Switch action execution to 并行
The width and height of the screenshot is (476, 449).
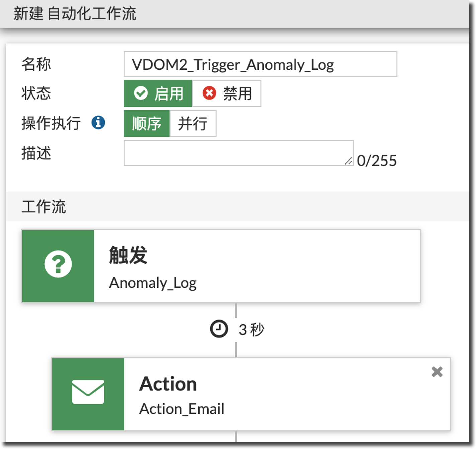click(193, 124)
